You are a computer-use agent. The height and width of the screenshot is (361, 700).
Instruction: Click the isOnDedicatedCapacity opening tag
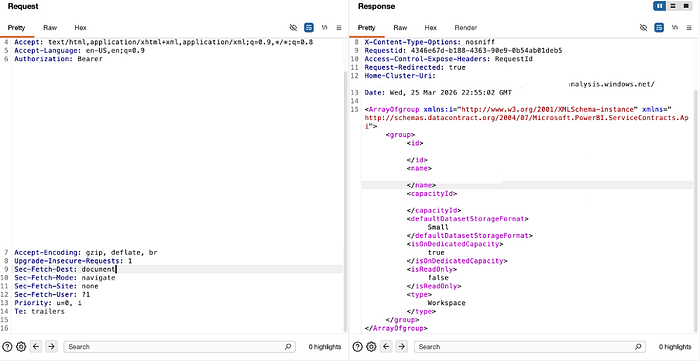point(455,244)
